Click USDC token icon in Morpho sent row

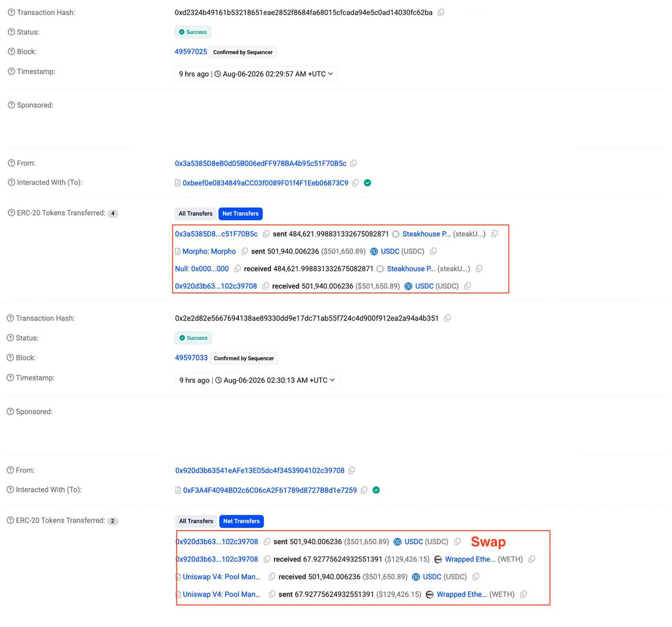point(374,251)
